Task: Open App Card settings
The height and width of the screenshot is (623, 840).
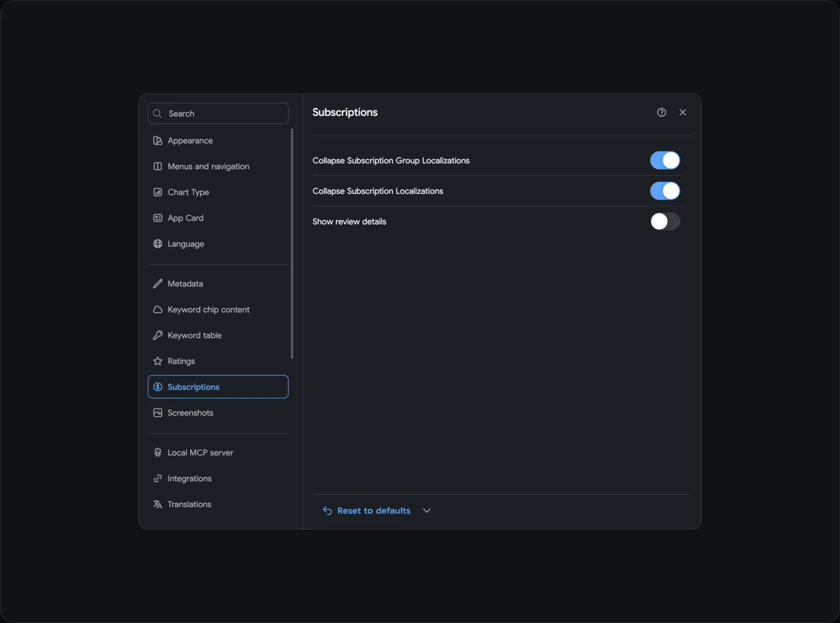Action: click(218, 218)
